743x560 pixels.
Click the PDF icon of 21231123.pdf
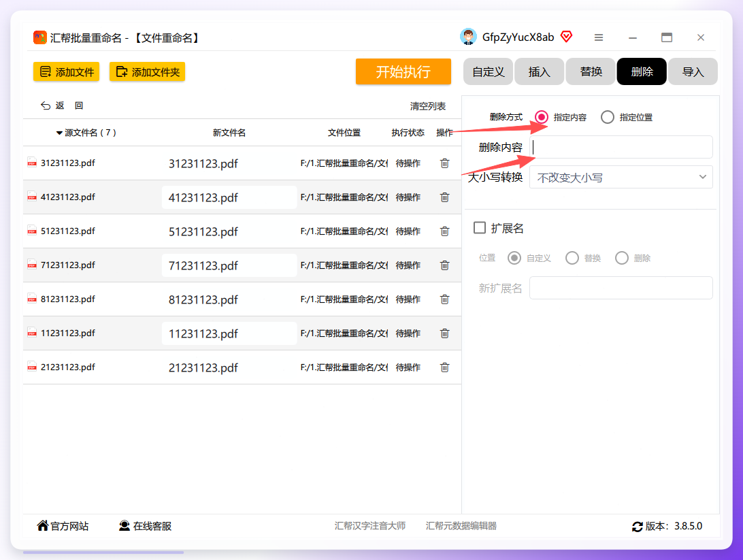(x=32, y=367)
